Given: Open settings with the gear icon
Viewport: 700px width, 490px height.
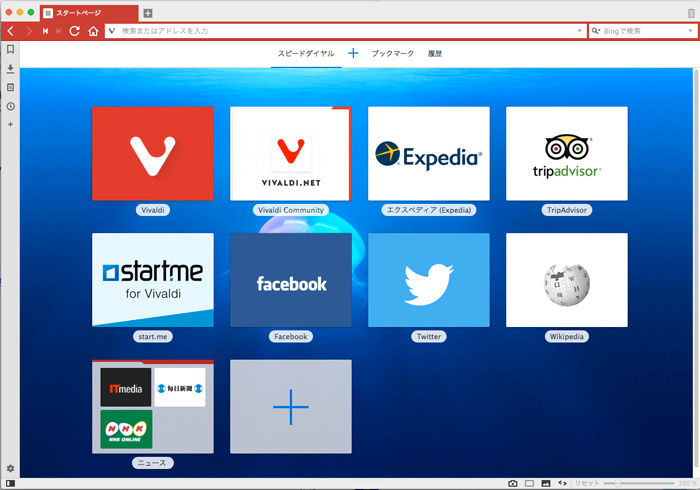Looking at the screenshot, I should 10,468.
